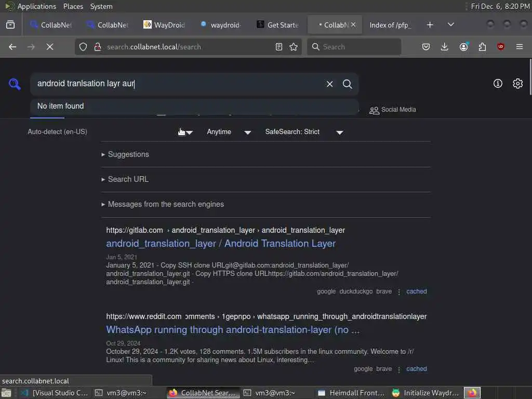532x399 pixels.
Task: Open Android Translation Layer gitlab result
Action: [x=221, y=243]
